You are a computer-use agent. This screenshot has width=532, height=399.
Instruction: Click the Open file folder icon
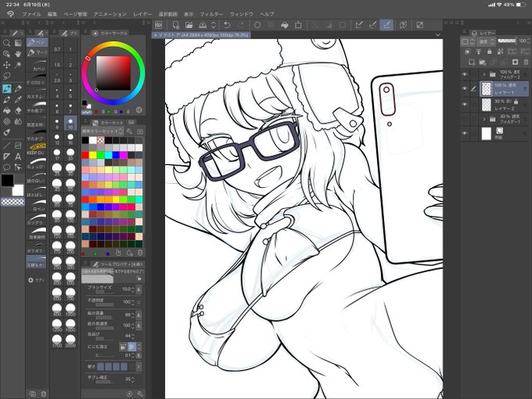(189, 25)
